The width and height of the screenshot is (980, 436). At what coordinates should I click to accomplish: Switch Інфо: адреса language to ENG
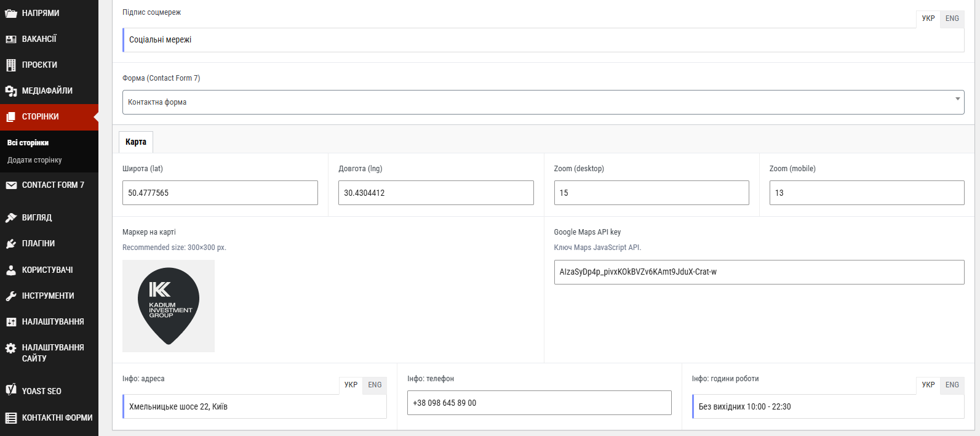pos(375,385)
